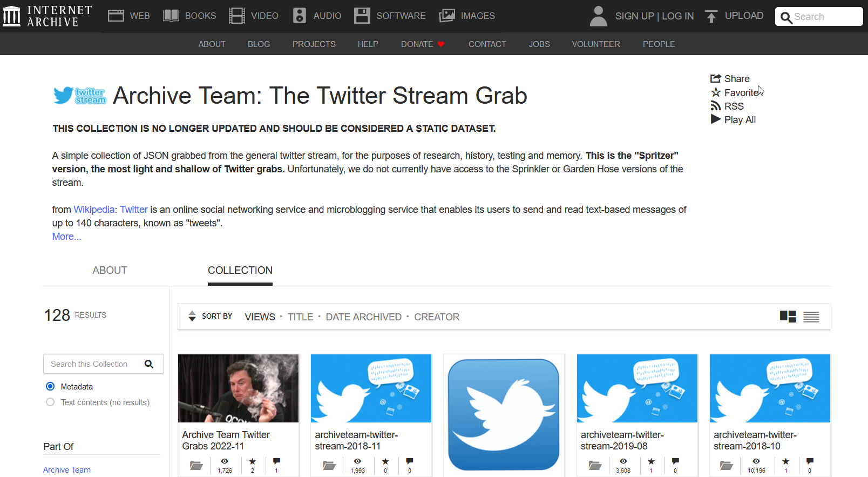Click the user avatar icon
Viewport: 868px width, 477px height.
tap(598, 16)
